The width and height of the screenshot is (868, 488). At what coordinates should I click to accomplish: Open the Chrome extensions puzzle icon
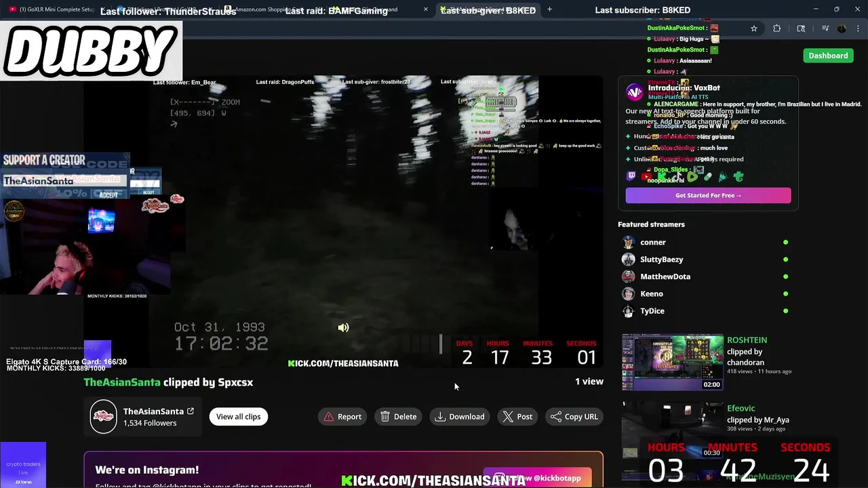[x=777, y=28]
